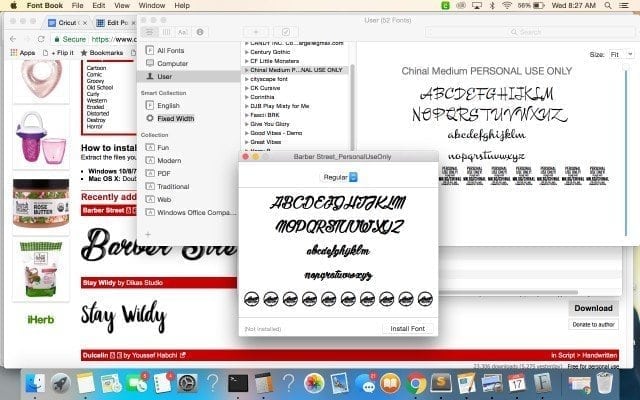
Task: Open the Windows Office Compatible collection
Action: pos(196,213)
